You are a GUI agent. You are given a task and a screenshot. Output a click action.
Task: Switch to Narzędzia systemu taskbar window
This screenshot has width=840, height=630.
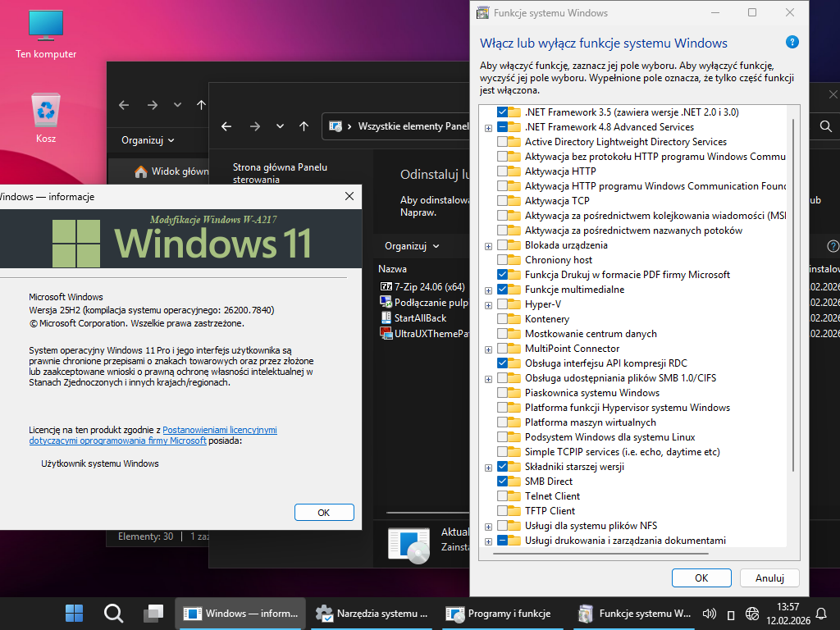[372, 613]
